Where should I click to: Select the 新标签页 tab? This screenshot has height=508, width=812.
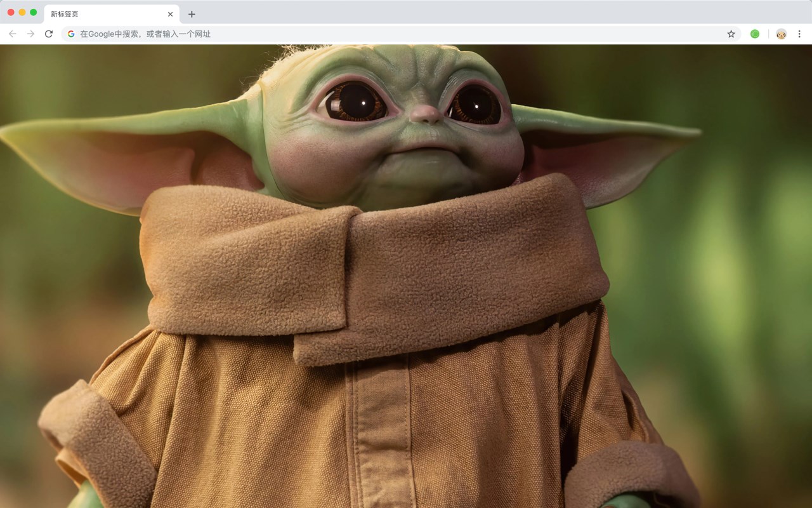point(112,14)
